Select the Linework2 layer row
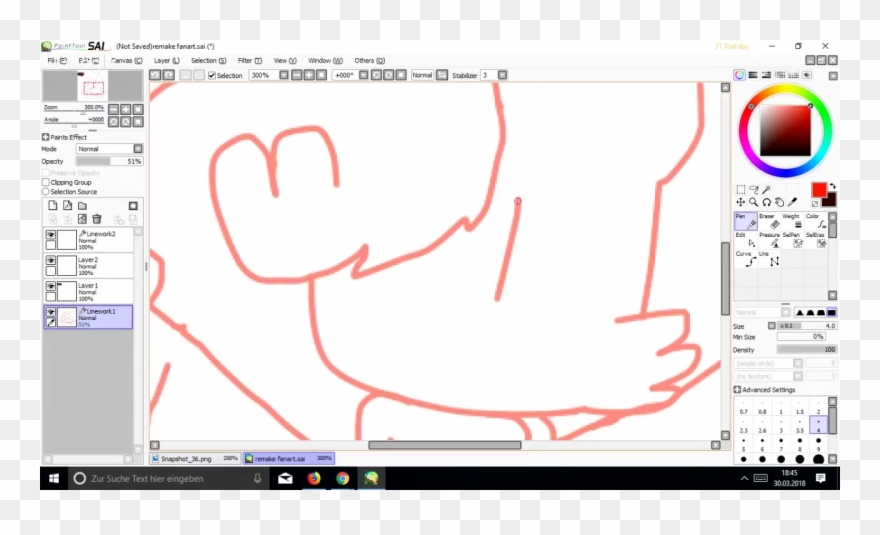This screenshot has width=880, height=535. (88, 240)
